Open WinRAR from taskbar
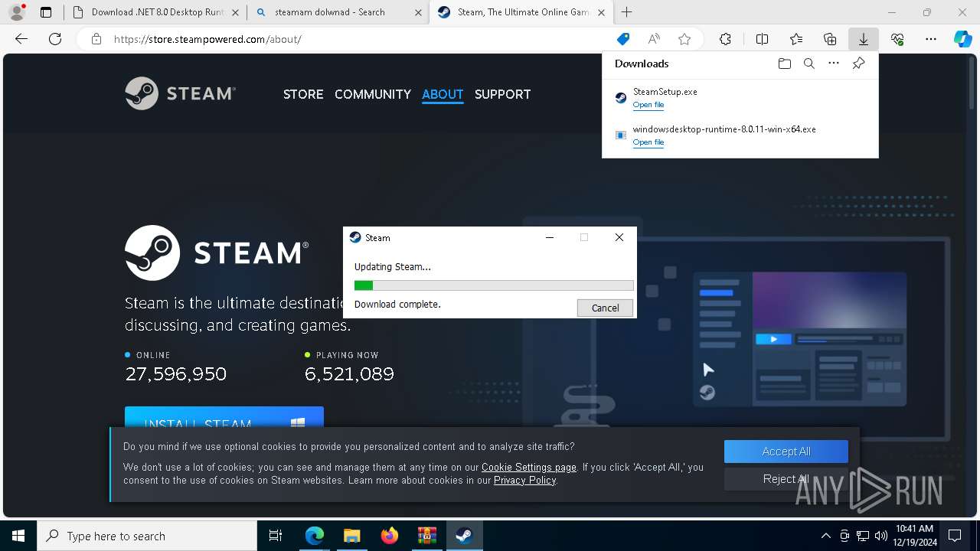The image size is (980, 551). (426, 536)
